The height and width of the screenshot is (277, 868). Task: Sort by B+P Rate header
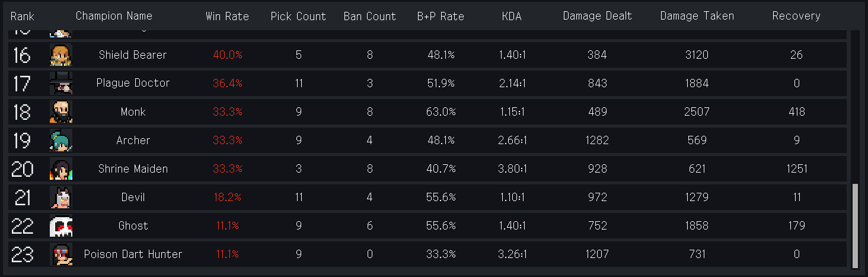pos(441,16)
